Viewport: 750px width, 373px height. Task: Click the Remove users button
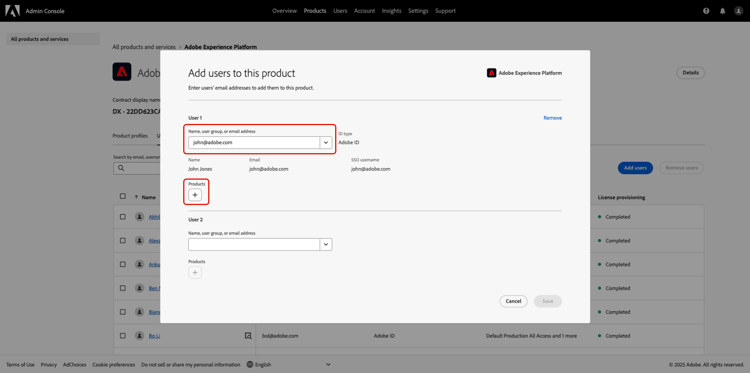pos(682,168)
